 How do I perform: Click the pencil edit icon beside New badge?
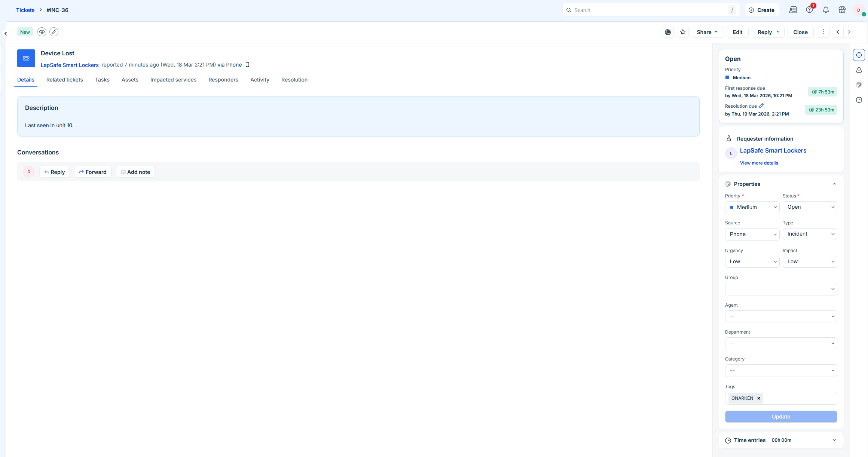tap(54, 32)
